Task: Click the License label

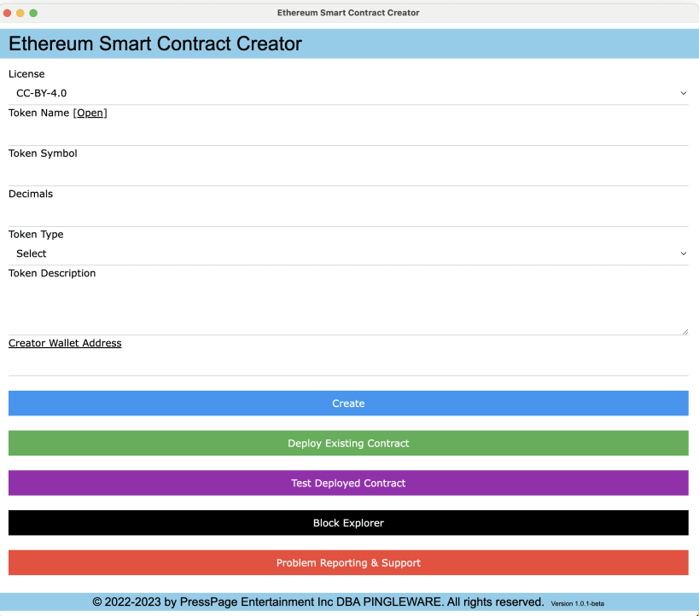Action: [26, 74]
